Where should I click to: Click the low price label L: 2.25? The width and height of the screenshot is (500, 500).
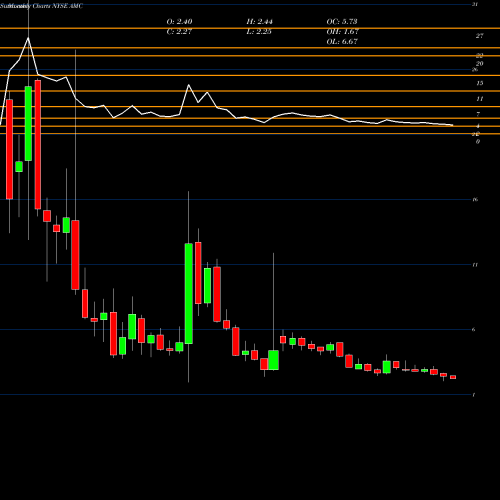pyautogui.click(x=259, y=32)
